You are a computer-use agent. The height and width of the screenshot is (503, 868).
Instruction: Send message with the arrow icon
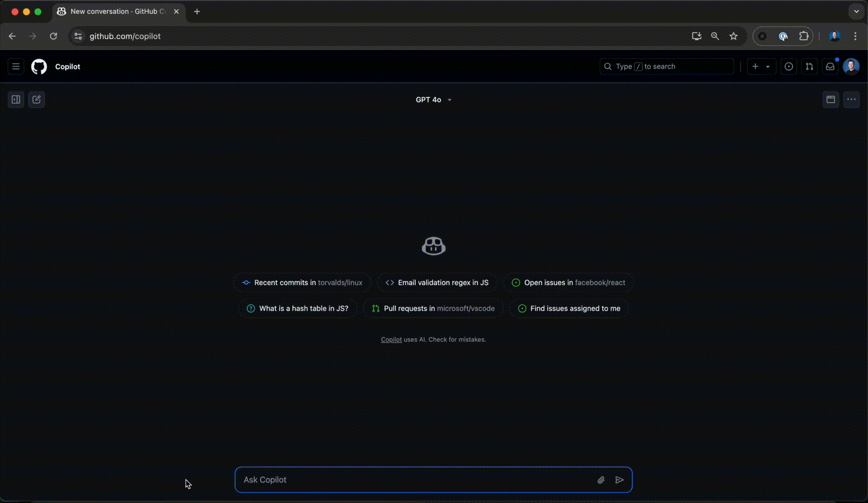tap(620, 480)
